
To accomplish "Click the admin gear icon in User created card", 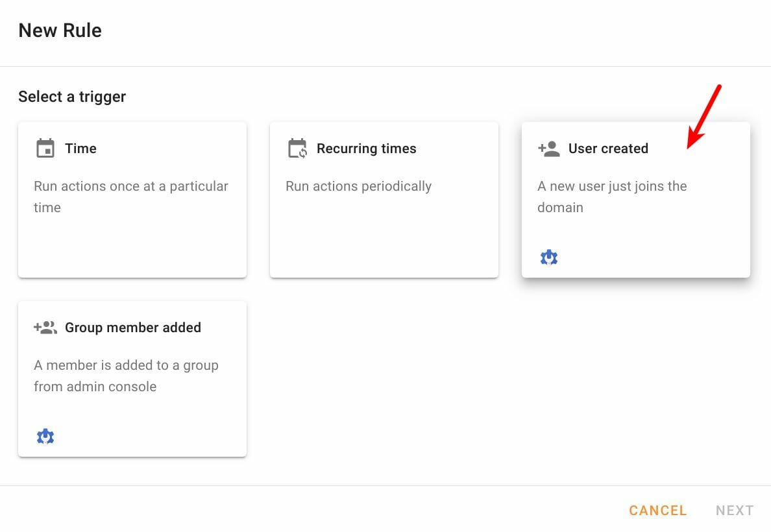I will pos(549,257).
